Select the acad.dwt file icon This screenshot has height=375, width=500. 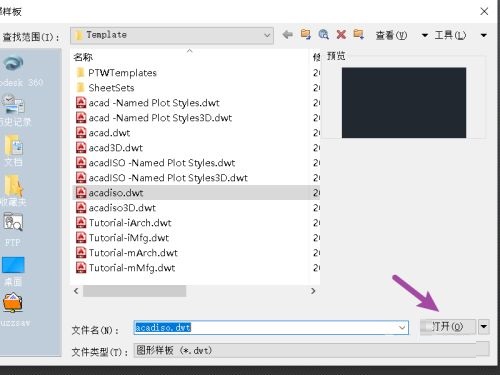pyautogui.click(x=81, y=133)
